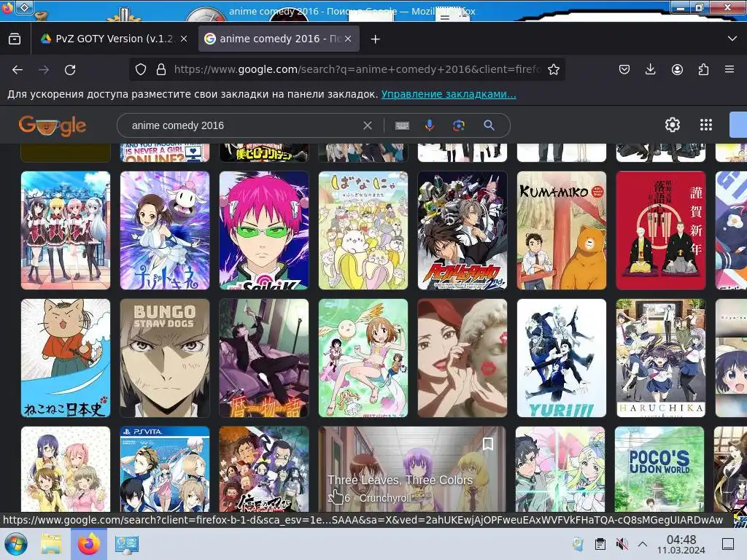
Task: Toggle the muted volume tray icon
Action: [622, 544]
